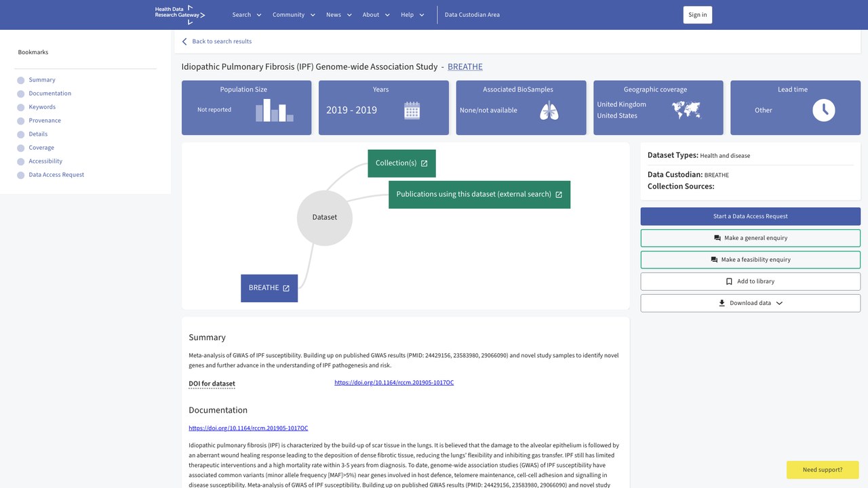Jump to Summary bookmark

[x=42, y=80]
